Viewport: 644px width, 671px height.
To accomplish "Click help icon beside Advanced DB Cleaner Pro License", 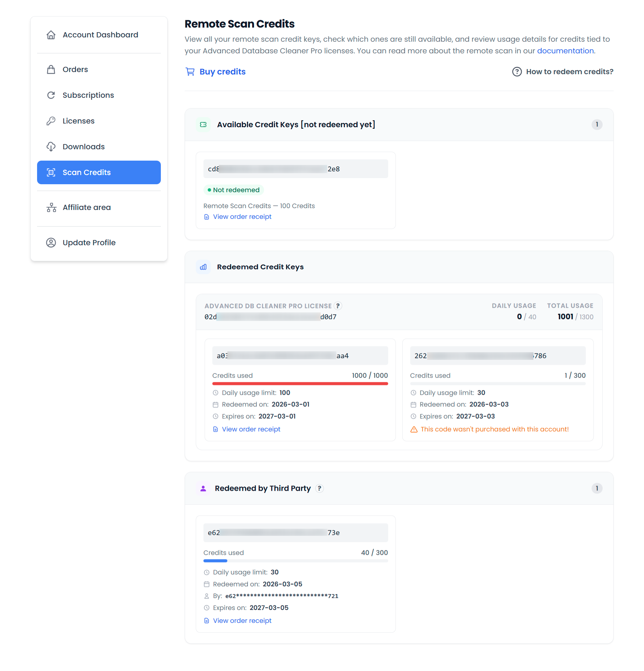I will point(338,306).
